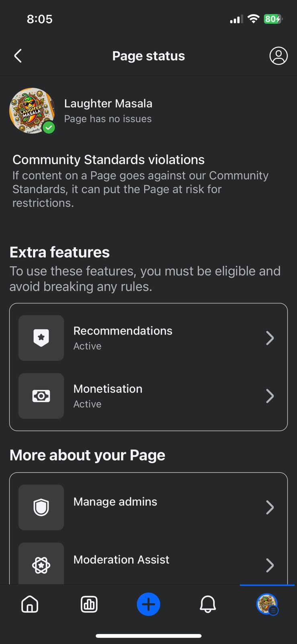Screen dimensions: 297x644
Task: Expand Manage admins with its chevron
Action: pyautogui.click(x=270, y=507)
